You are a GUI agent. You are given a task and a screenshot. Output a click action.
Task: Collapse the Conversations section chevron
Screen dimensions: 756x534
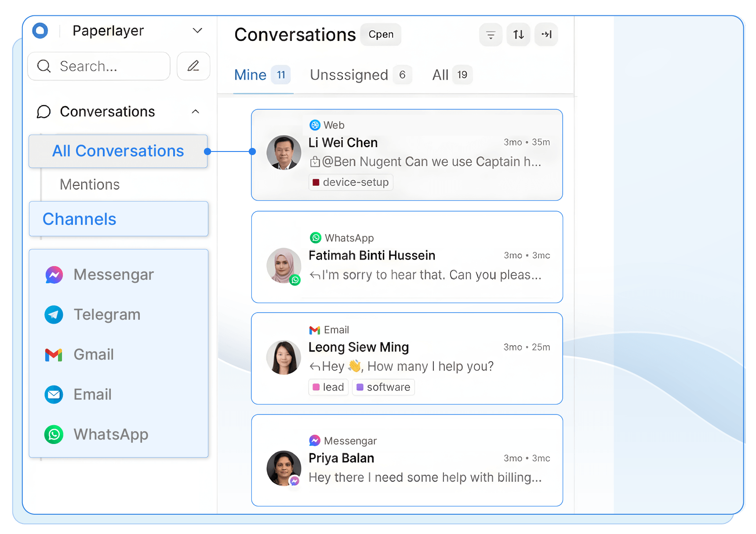(196, 112)
